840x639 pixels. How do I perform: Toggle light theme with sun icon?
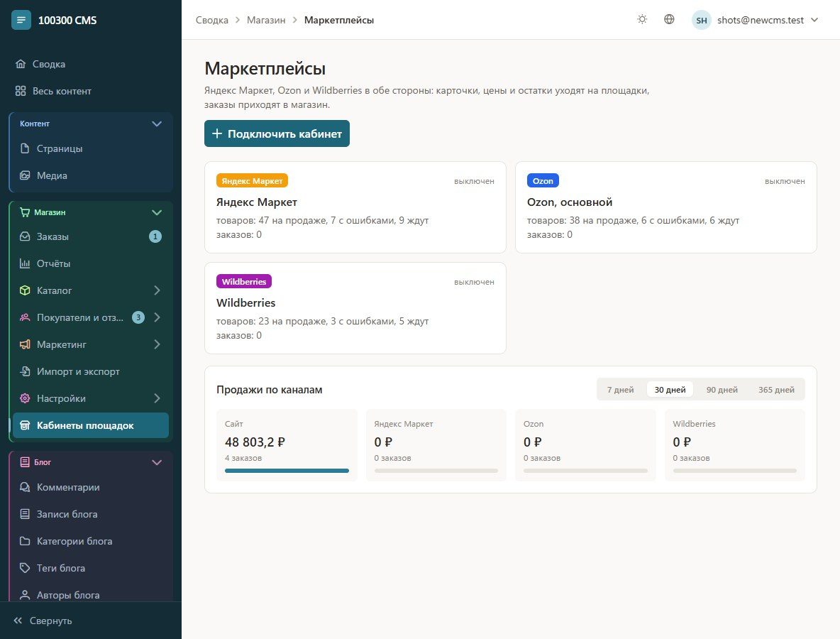click(642, 19)
